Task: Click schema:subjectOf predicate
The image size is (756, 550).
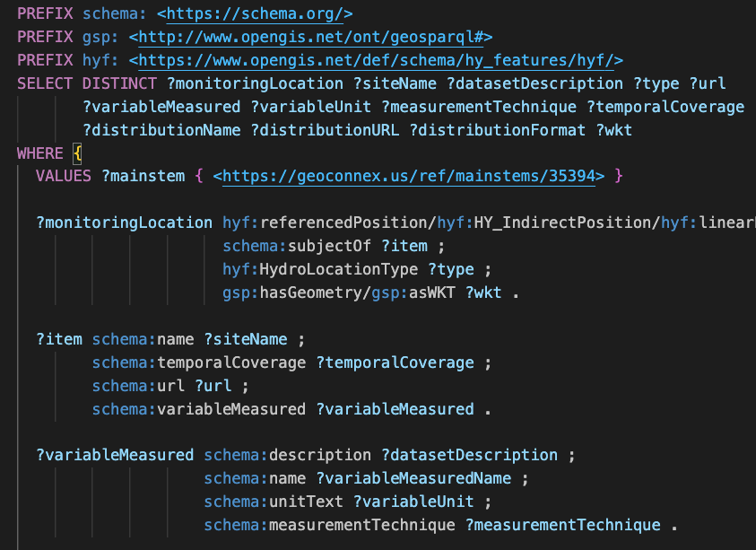Action: [297, 246]
